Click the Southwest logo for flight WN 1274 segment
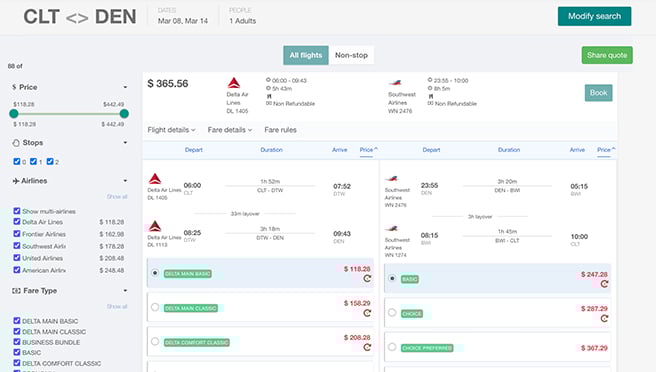The height and width of the screenshot is (372, 656). click(x=391, y=228)
